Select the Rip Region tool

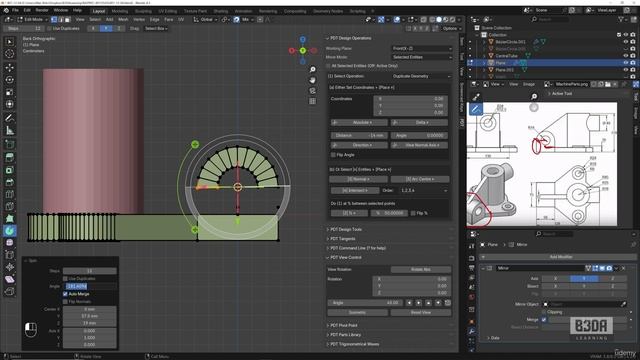tap(10, 291)
